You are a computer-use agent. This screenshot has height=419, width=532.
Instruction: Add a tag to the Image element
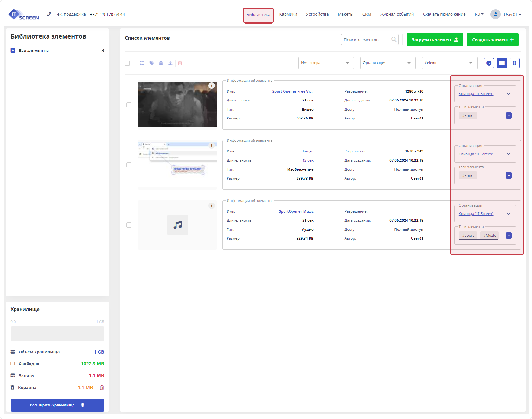[509, 176]
